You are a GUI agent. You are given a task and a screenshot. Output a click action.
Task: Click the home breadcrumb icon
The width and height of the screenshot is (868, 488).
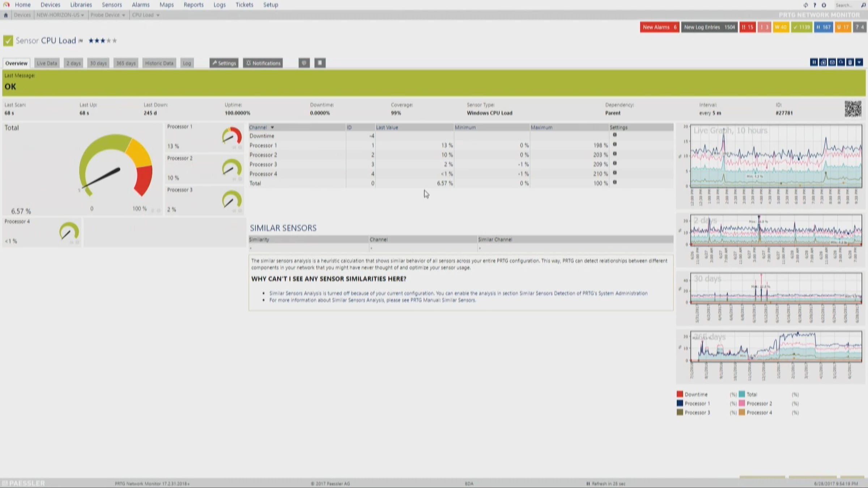(6, 15)
